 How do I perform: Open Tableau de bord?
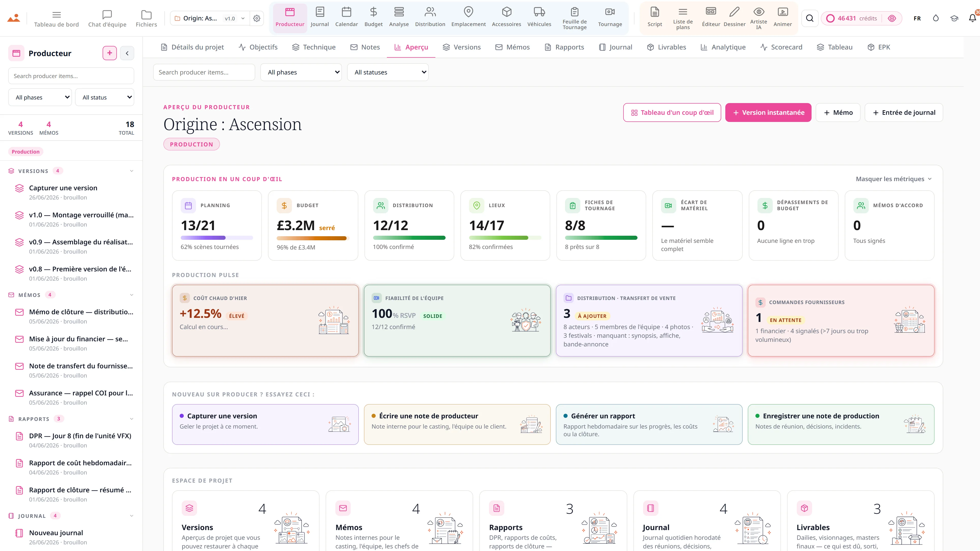point(56,19)
